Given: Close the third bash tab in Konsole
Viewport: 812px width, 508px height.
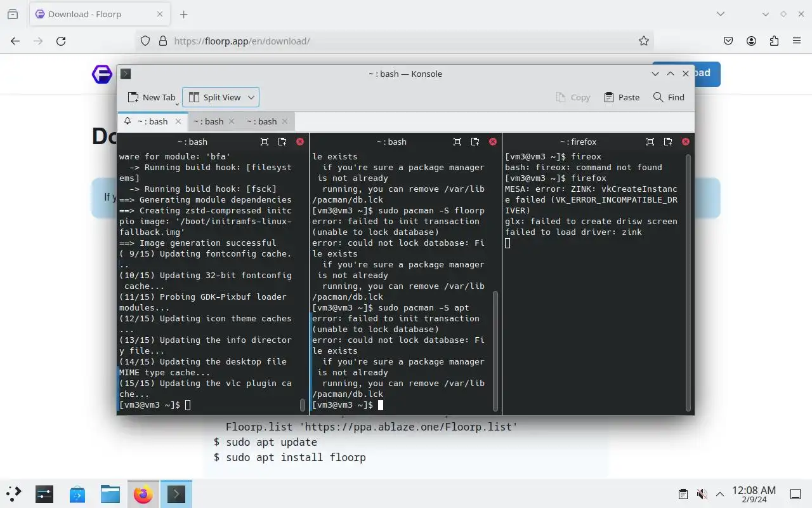Looking at the screenshot, I should (285, 121).
